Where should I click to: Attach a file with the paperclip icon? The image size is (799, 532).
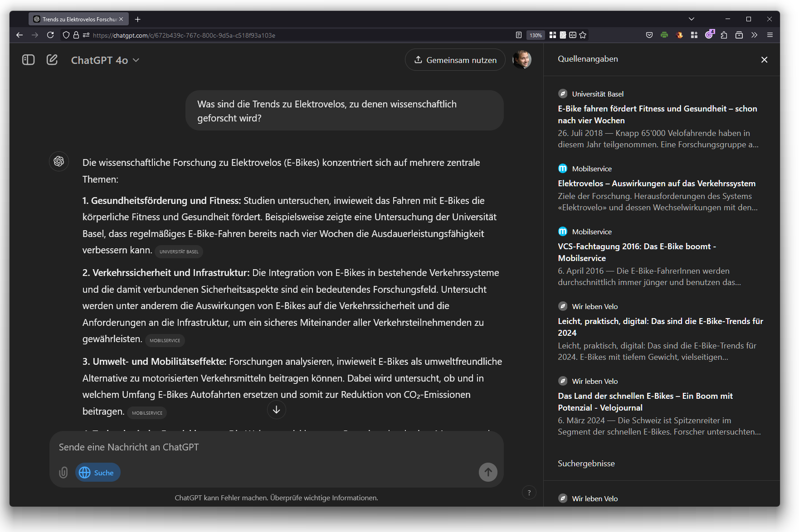point(63,473)
